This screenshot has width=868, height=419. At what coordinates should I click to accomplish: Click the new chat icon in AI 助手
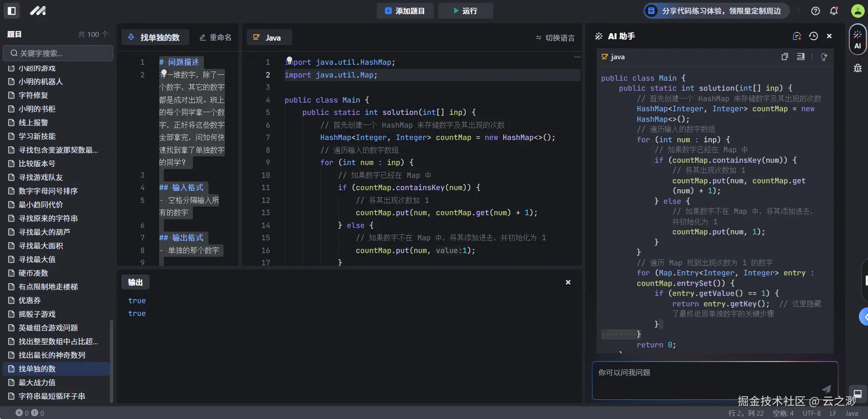(x=797, y=36)
